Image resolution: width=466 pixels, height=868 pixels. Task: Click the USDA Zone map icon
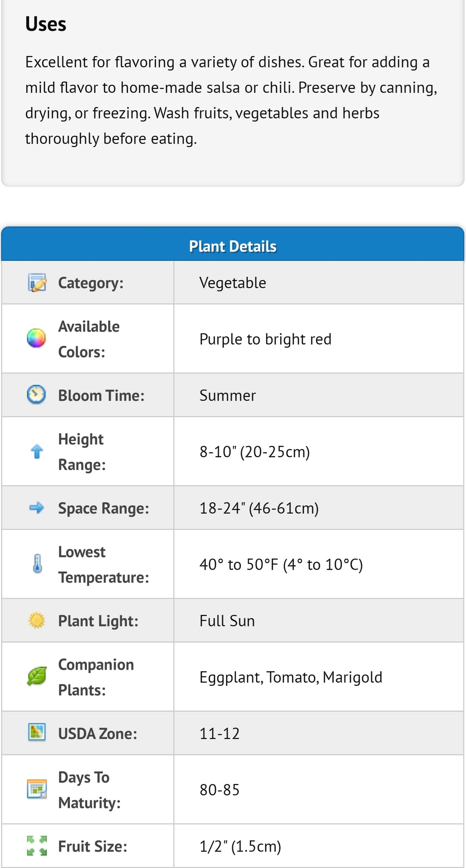coord(37,732)
